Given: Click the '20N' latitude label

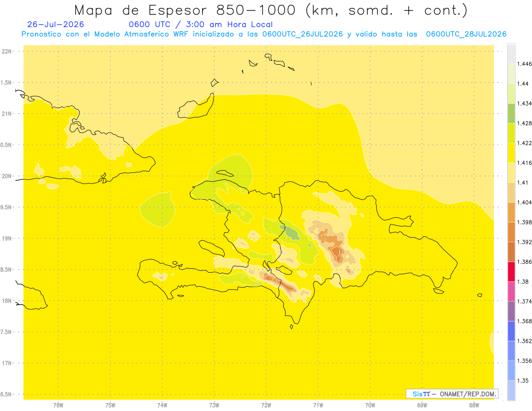Looking at the screenshot, I should click(x=7, y=176).
